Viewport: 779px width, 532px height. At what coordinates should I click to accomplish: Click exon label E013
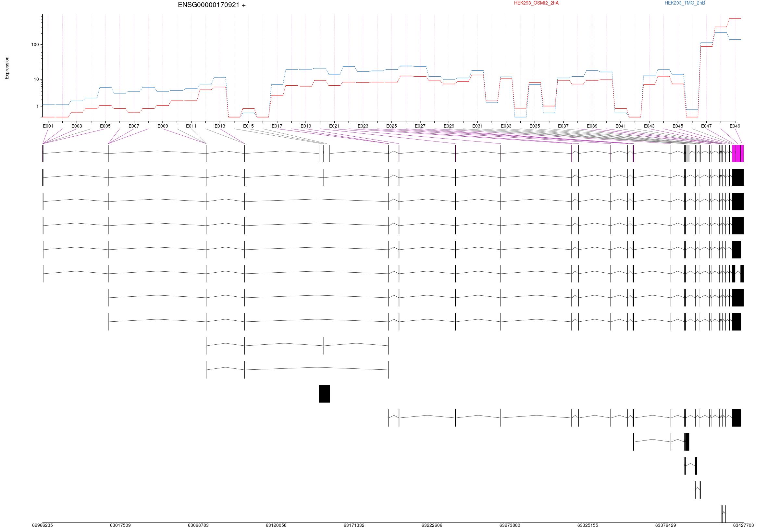pyautogui.click(x=220, y=126)
